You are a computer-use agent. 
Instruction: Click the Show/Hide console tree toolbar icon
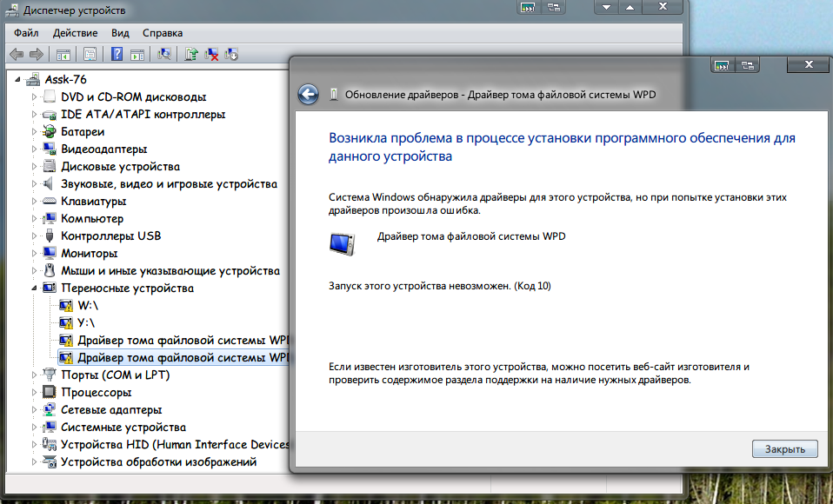coord(64,55)
